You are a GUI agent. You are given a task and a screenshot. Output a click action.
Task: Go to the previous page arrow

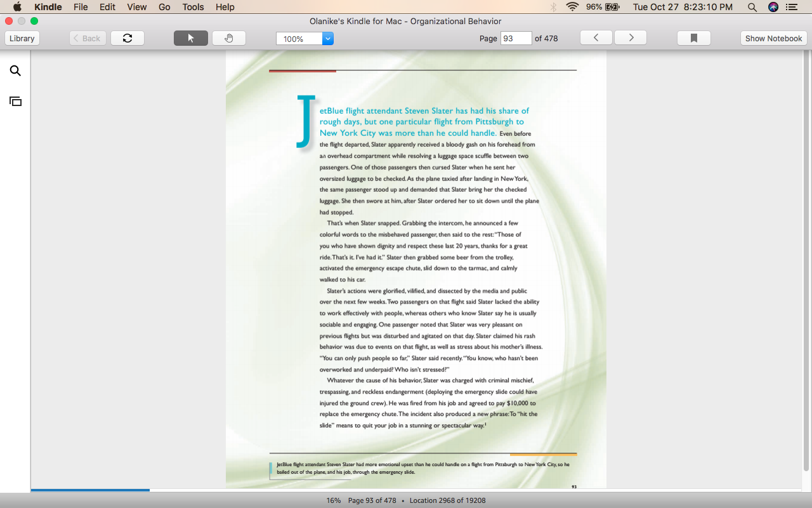click(x=596, y=38)
